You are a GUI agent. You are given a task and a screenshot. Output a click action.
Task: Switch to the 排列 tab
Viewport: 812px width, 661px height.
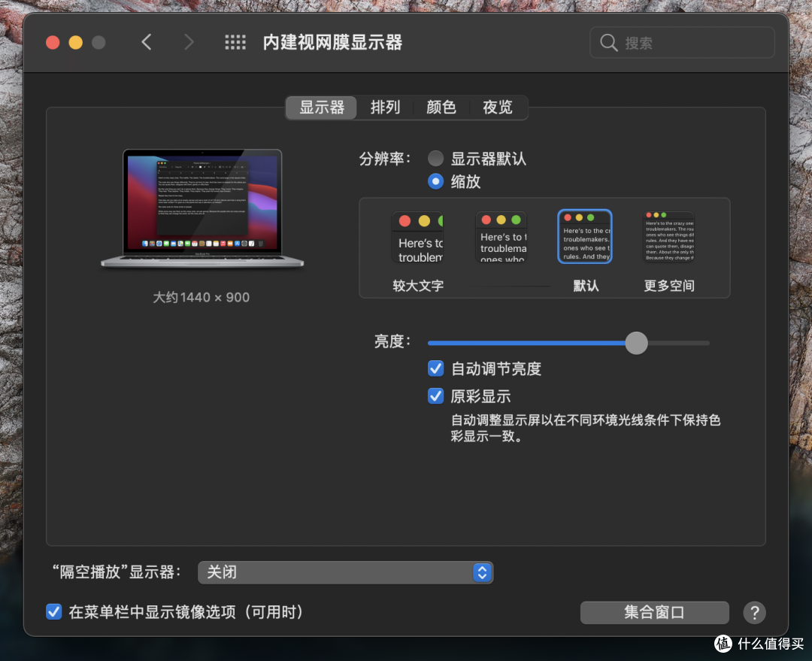[x=385, y=108]
